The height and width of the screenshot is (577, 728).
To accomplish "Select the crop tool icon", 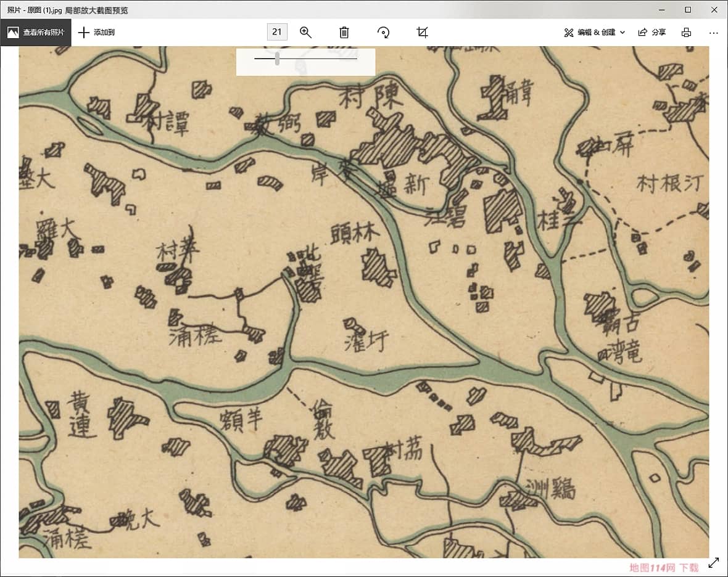I will pos(422,33).
